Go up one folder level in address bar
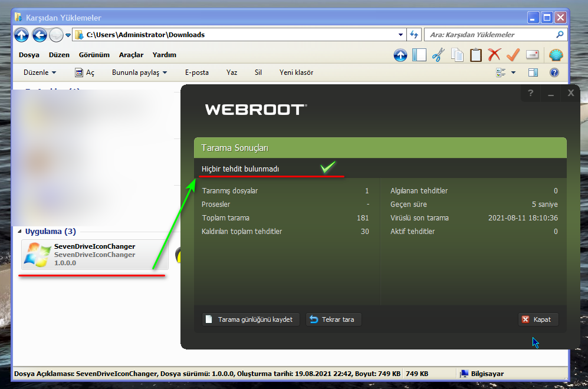Viewport: 588px width, 389px height. (21, 35)
